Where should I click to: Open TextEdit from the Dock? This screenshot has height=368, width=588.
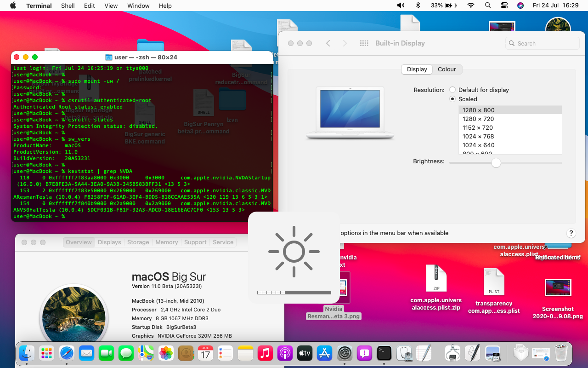pyautogui.click(x=424, y=353)
